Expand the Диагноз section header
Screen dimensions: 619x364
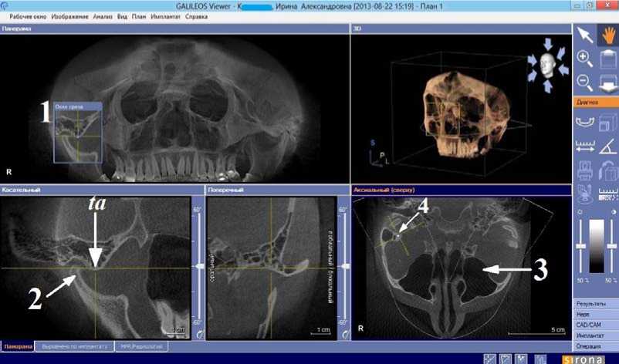click(x=596, y=102)
